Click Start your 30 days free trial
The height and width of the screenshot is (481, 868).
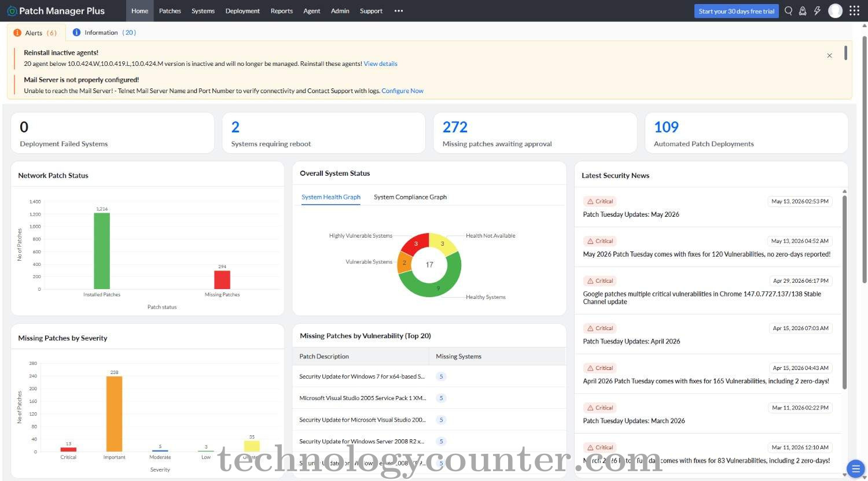736,11
